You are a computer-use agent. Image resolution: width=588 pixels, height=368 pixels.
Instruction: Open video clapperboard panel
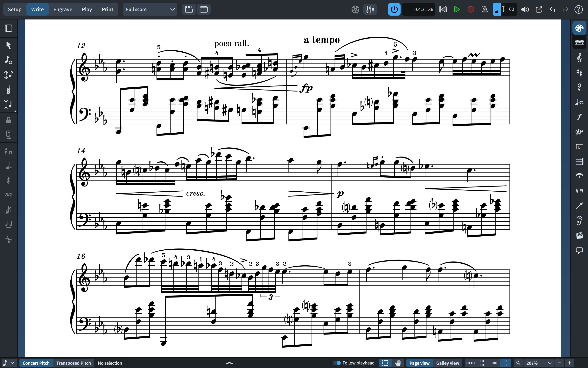coord(579,235)
